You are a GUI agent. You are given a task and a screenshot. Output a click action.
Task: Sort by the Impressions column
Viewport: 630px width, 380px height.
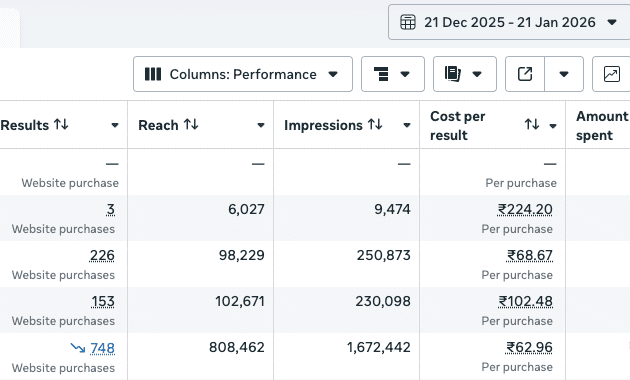[x=375, y=125]
